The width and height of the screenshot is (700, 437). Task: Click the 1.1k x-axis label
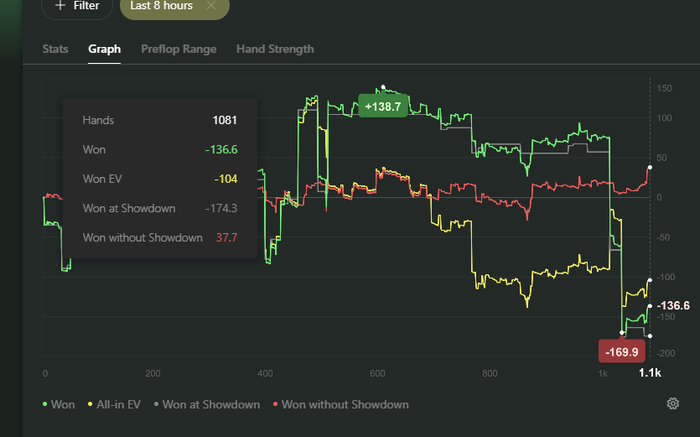pyautogui.click(x=649, y=373)
